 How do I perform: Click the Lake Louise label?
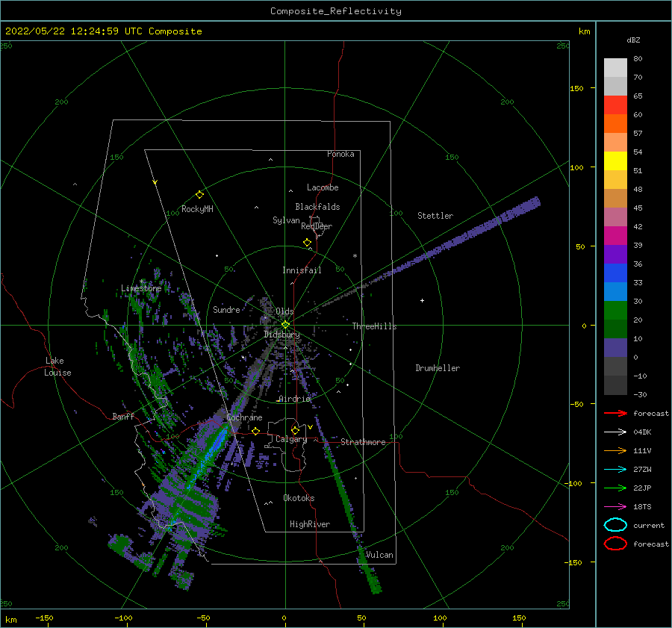57,367
